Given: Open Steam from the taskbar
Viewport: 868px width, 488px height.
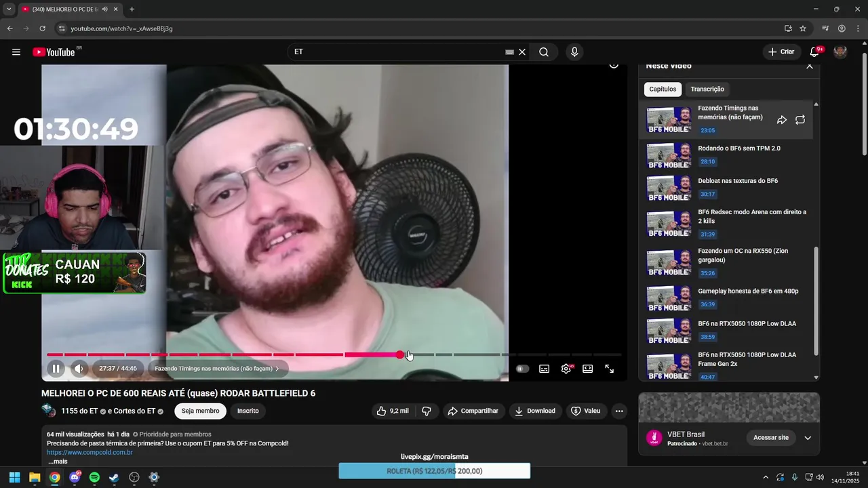Looking at the screenshot, I should pyautogui.click(x=114, y=477).
